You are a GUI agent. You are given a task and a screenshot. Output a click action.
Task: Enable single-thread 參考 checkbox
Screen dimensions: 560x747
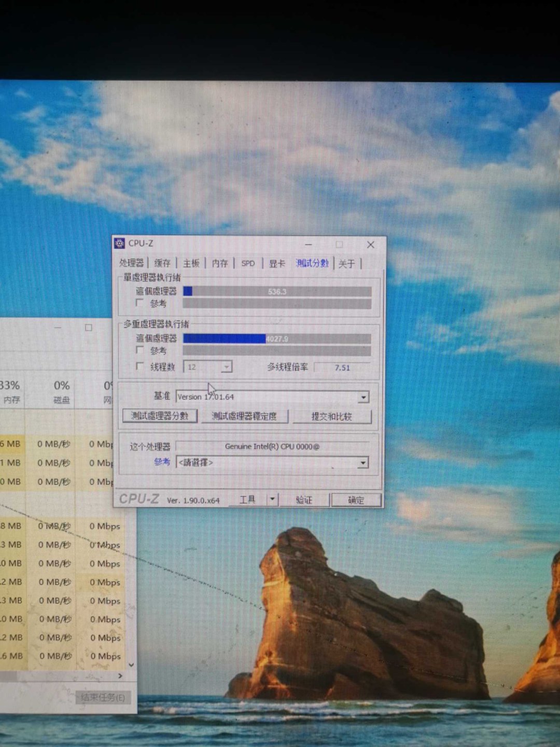139,302
